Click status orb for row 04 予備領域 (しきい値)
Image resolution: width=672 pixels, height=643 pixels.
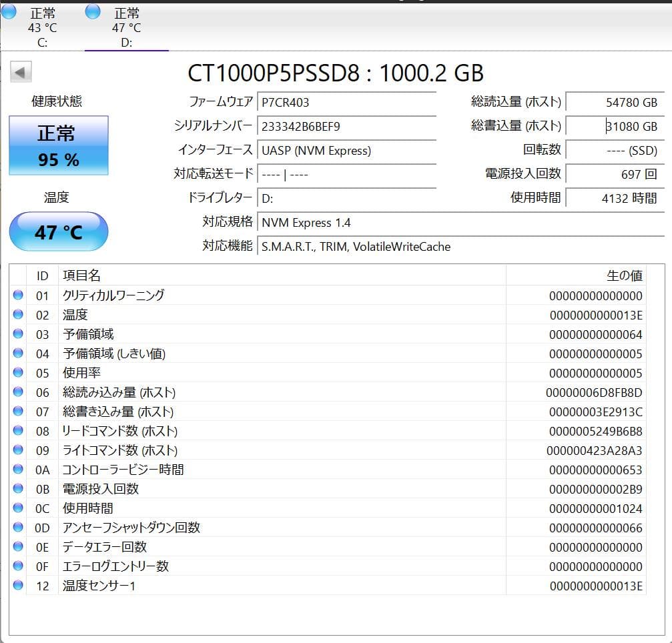tap(18, 353)
